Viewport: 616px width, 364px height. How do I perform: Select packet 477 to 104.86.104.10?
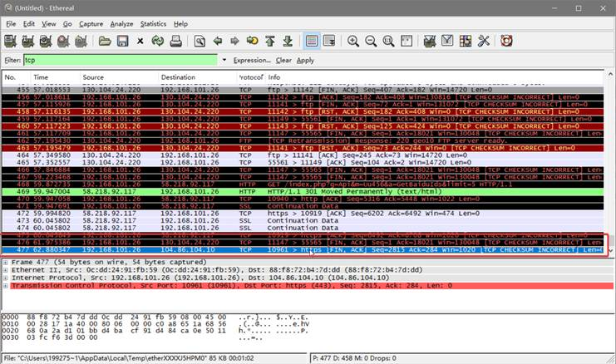click(303, 250)
